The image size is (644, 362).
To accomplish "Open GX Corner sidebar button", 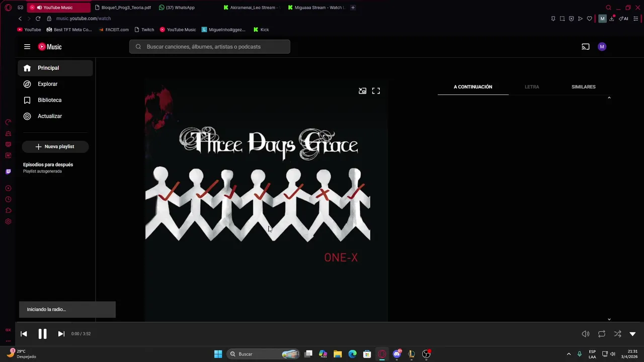I will 8,330.
